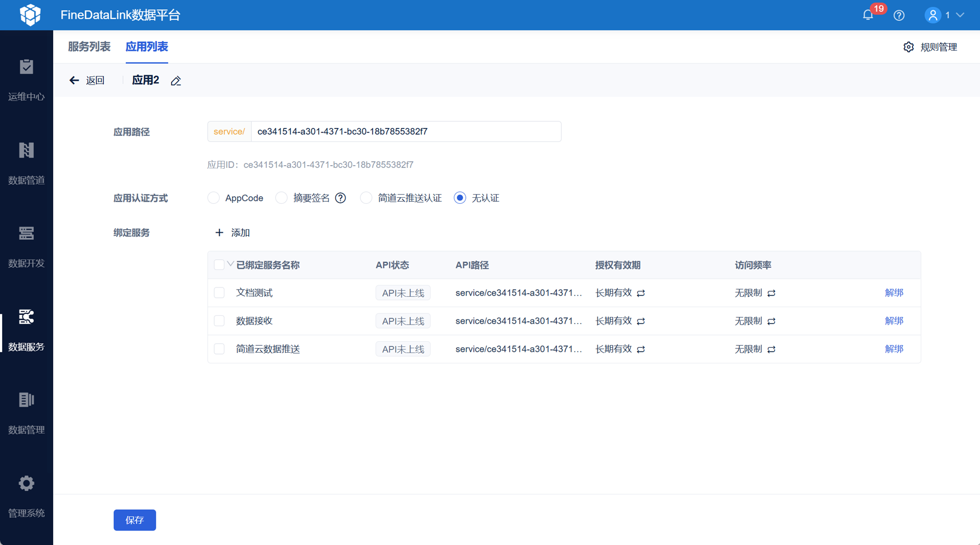The image size is (980, 545).
Task: Click the API路径 of the 数据接收 row
Action: tap(518, 321)
